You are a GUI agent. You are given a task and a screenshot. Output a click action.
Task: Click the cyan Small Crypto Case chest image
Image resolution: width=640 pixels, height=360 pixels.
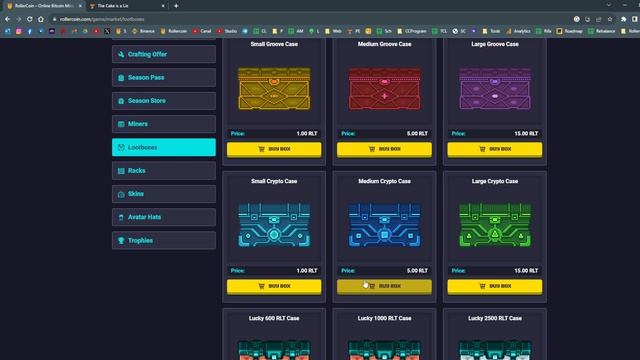[x=274, y=225]
